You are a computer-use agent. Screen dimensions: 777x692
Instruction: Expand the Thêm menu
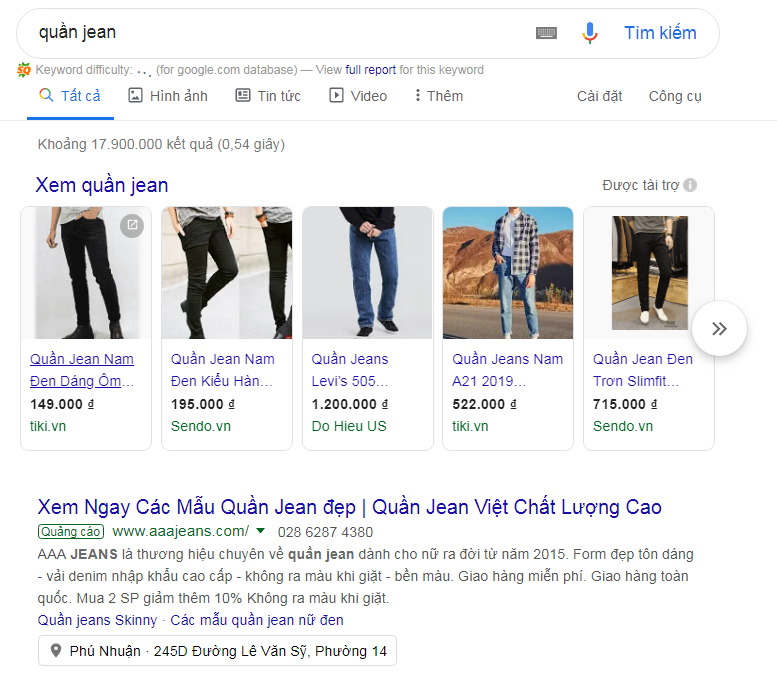[439, 96]
